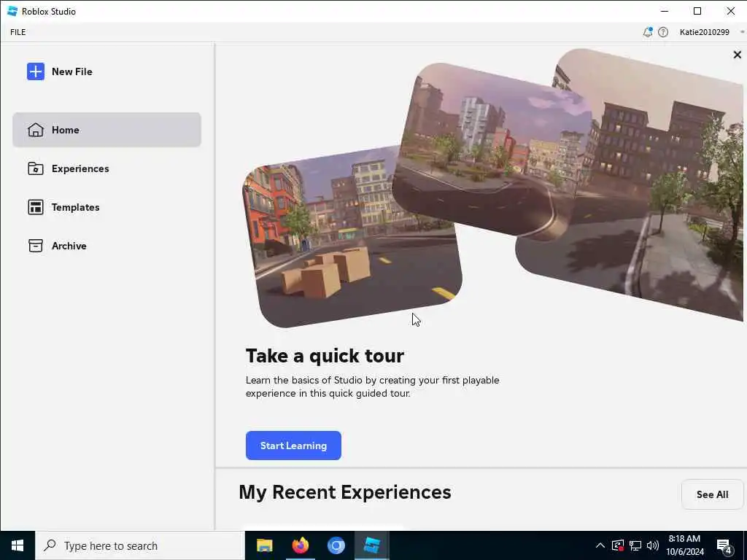Minimize the Roblox Studio window
Viewport: 747px width, 560px height.
665,11
